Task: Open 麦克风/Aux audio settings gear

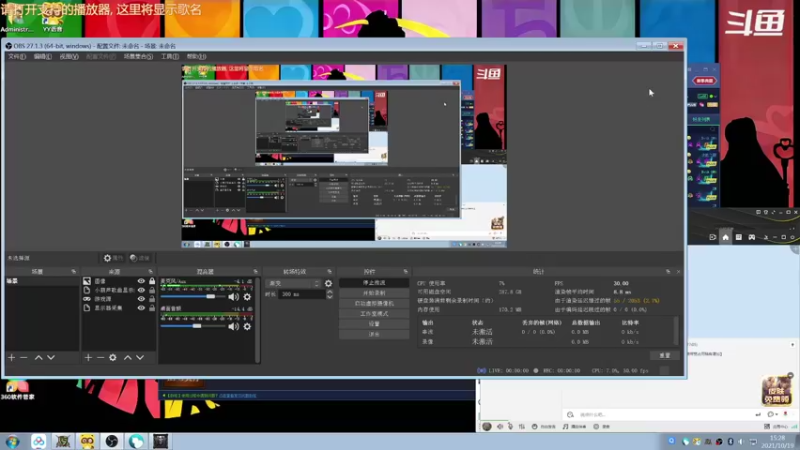Action: pyautogui.click(x=247, y=296)
